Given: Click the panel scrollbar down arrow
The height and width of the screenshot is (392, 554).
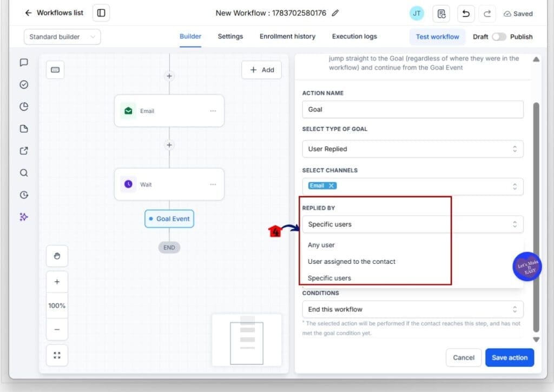Looking at the screenshot, I should [536, 340].
